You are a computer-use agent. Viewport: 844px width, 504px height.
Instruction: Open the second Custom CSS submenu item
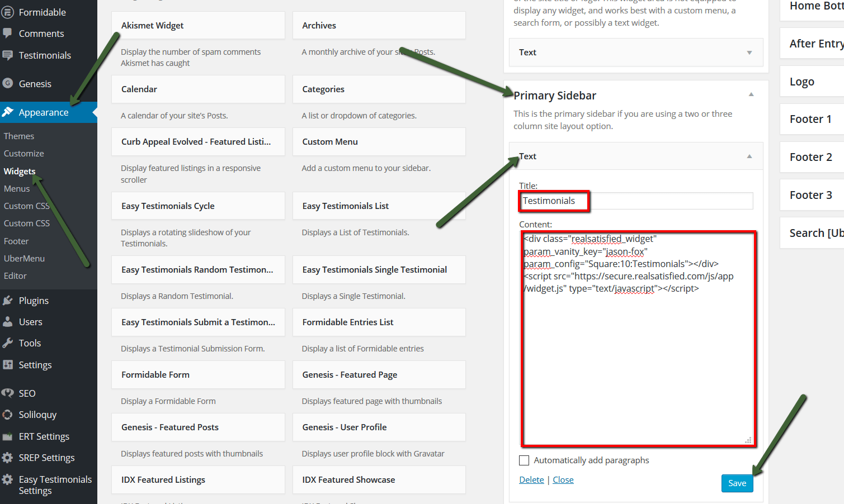pyautogui.click(x=27, y=224)
